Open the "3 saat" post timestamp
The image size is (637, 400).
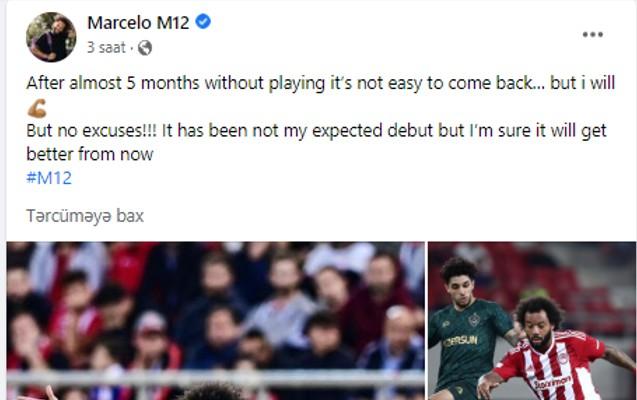pos(104,47)
